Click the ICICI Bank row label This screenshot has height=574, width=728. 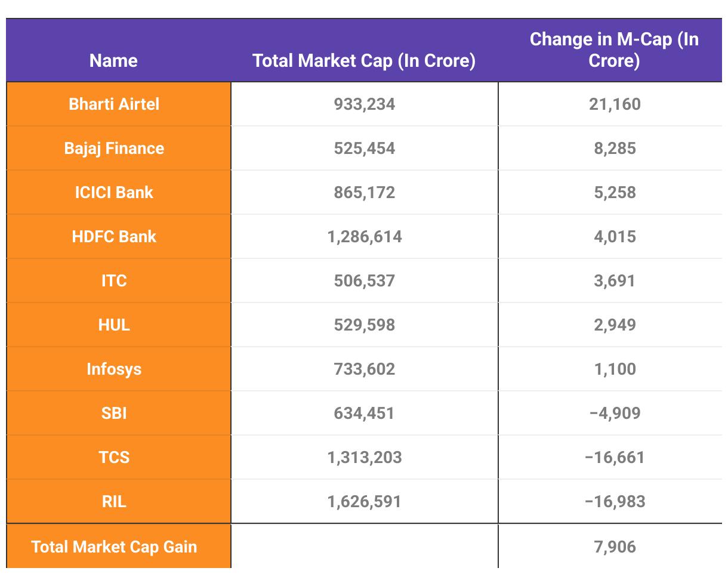114,192
